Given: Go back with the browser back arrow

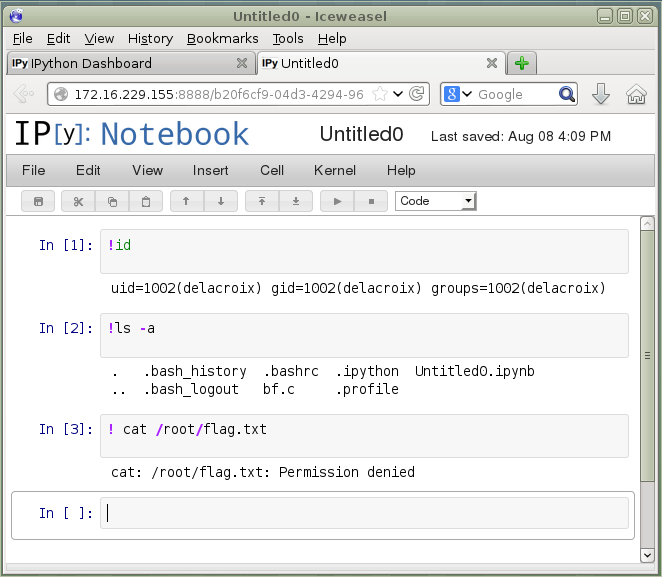Looking at the screenshot, I should (x=24, y=94).
